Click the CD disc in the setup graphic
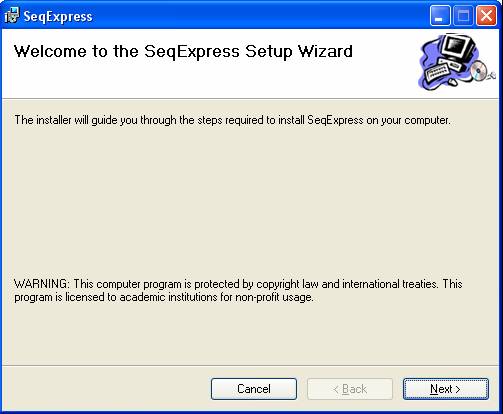503x414 pixels. click(479, 71)
